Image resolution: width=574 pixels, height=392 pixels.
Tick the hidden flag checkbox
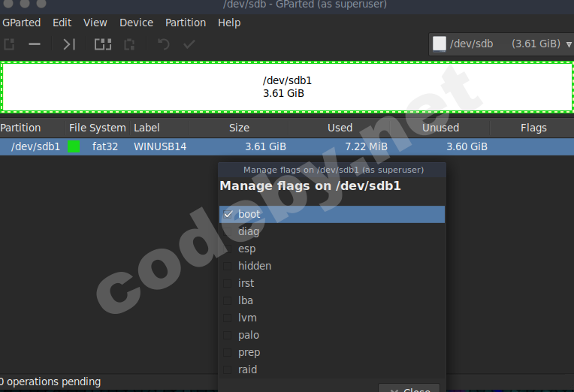tap(228, 267)
